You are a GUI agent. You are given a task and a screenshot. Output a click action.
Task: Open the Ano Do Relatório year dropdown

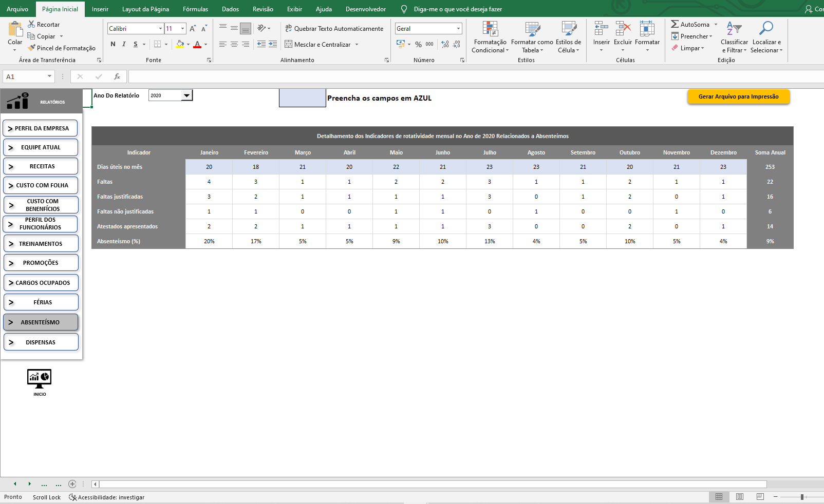(x=186, y=95)
